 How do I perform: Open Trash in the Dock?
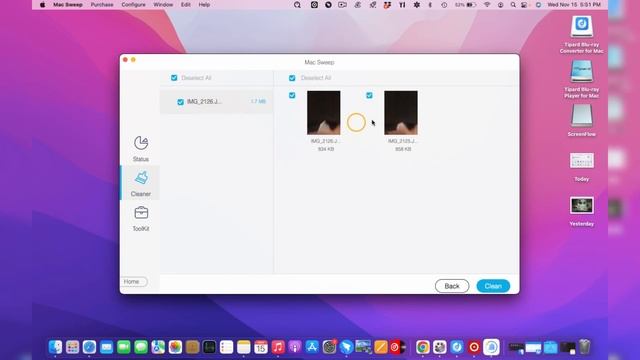point(584,347)
